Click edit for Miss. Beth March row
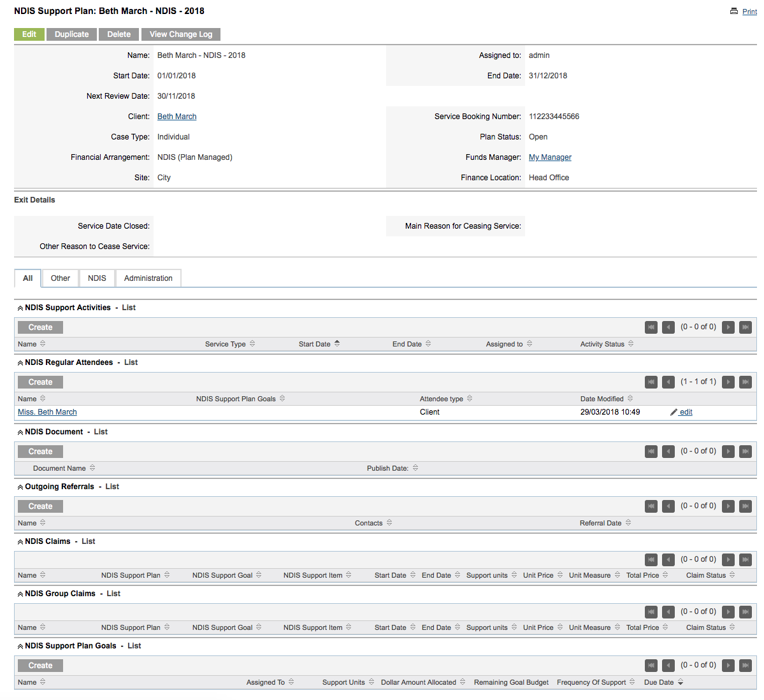The width and height of the screenshot is (764, 700). coord(681,412)
